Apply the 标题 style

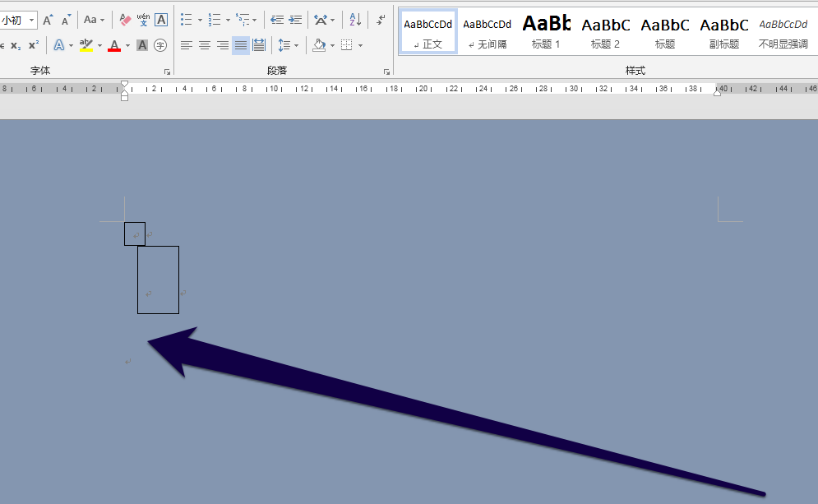(665, 32)
